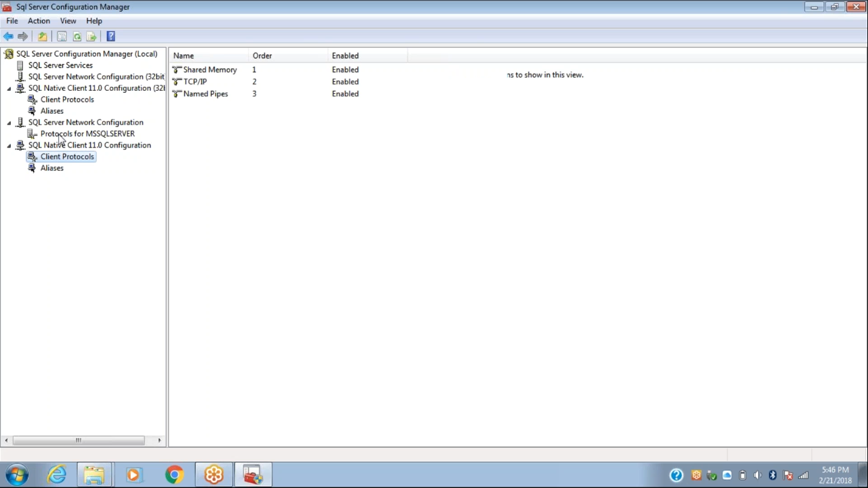Select Aliases under the 32bit Native Client node

(52, 111)
